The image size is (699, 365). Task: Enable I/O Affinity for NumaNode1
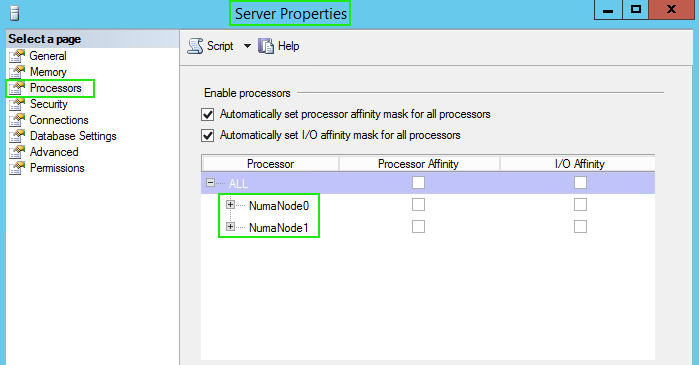pos(580,226)
